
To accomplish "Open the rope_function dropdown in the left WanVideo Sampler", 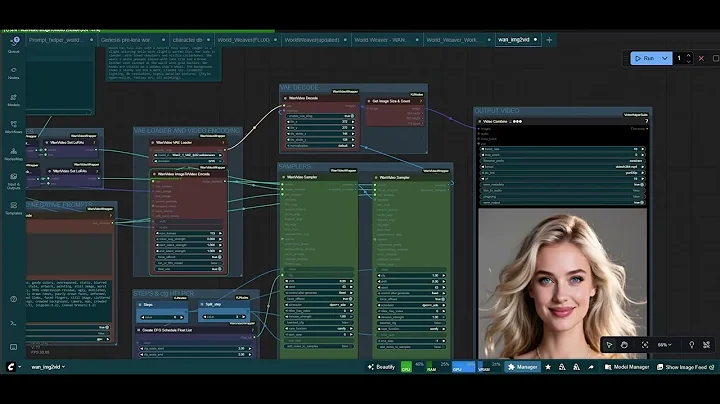I will click(319, 329).
